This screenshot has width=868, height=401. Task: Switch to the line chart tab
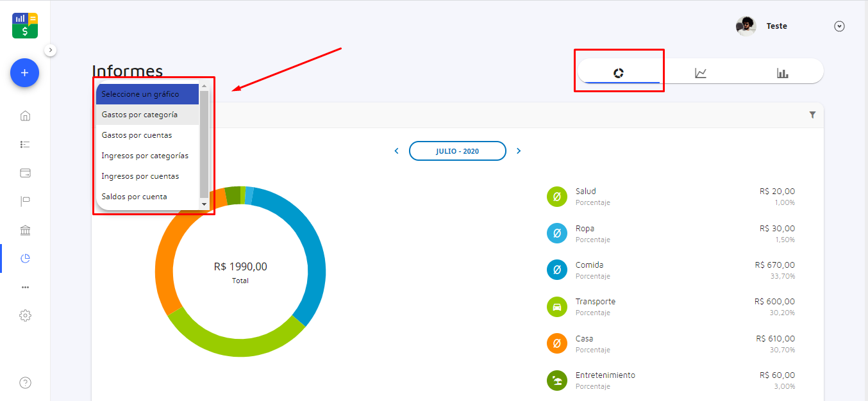coord(701,73)
